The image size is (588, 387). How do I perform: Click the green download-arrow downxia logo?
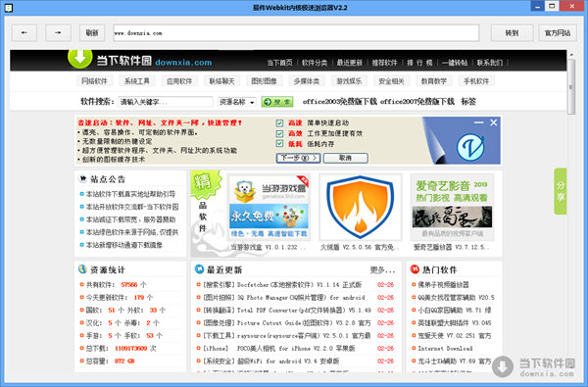pos(80,59)
